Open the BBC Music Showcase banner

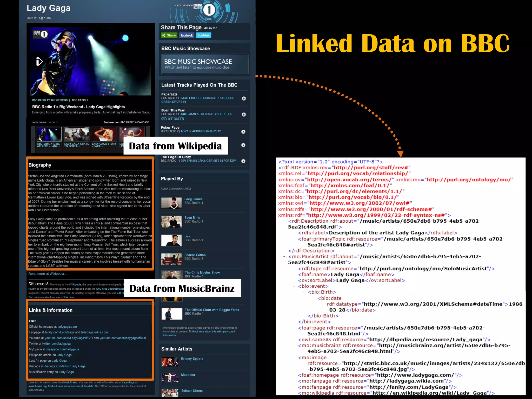(x=205, y=64)
